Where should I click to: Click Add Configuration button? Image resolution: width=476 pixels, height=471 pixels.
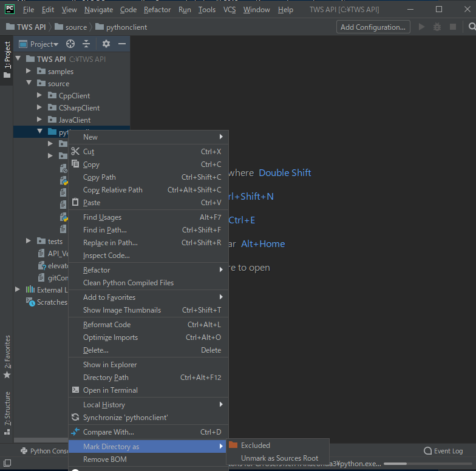click(x=373, y=27)
